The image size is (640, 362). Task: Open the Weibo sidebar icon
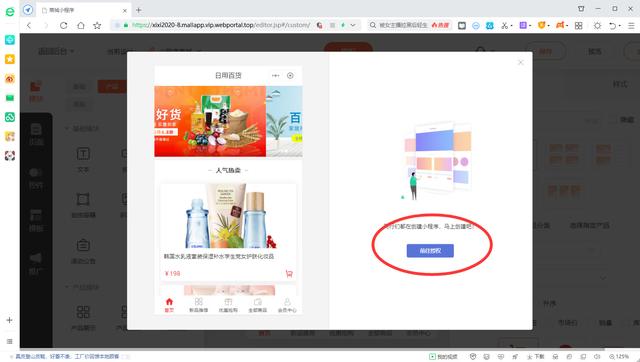point(10,78)
